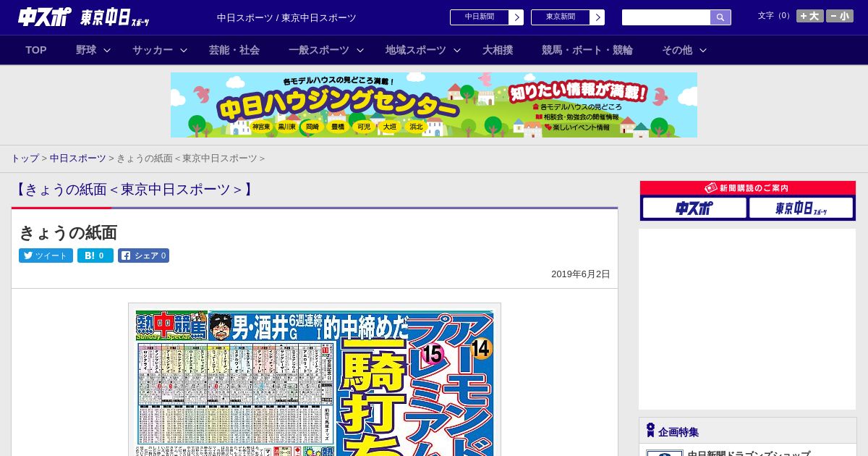Expand the その他 chevron
Image resolution: width=868 pixels, height=456 pixels.
click(703, 50)
